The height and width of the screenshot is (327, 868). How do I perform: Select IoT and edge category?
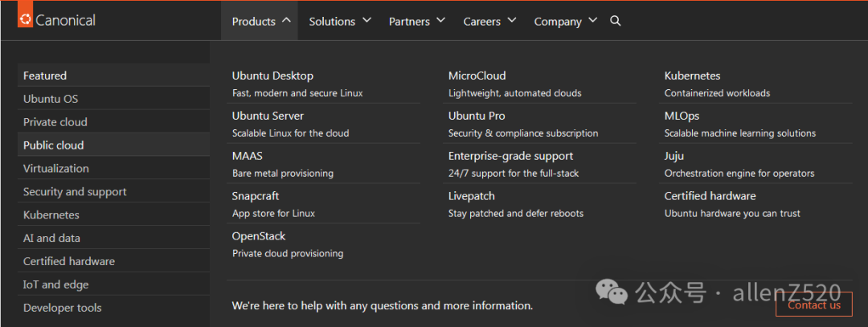pos(113,284)
